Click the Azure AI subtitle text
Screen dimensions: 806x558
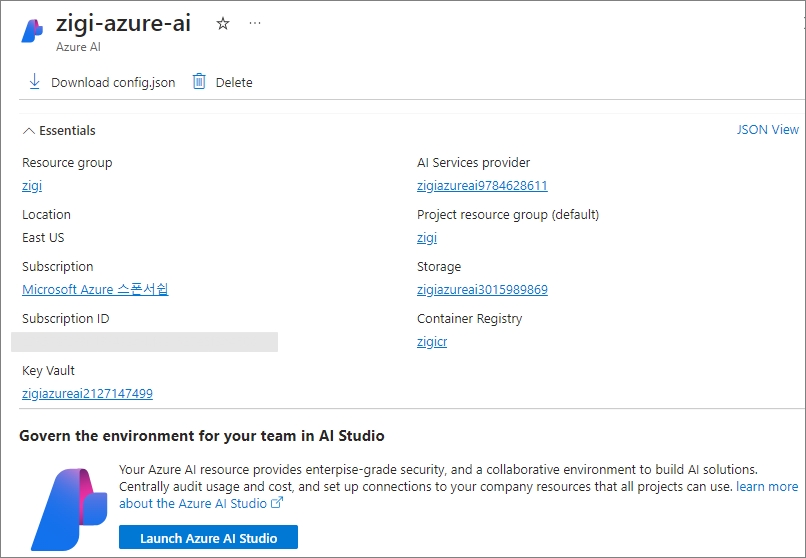(78, 47)
